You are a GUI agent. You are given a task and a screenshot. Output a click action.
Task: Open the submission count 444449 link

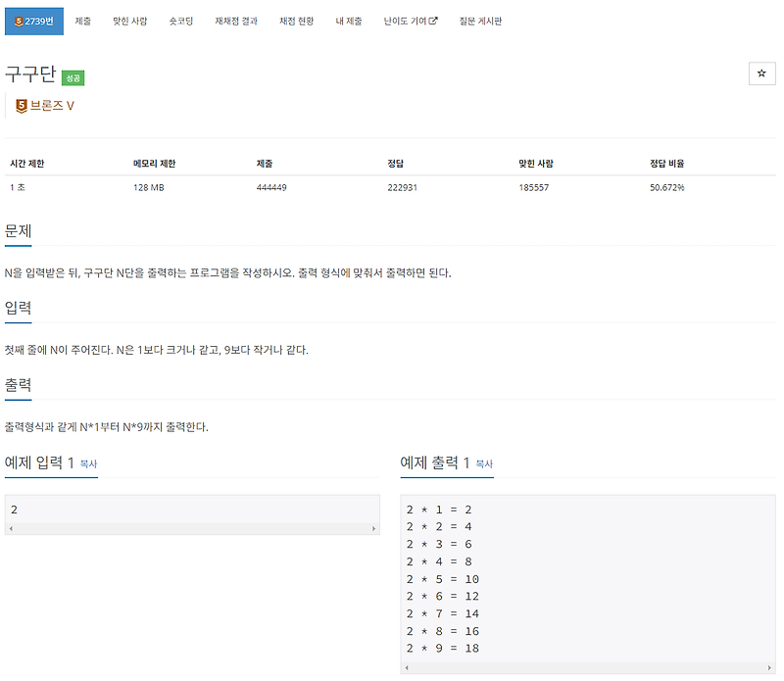[x=269, y=187]
